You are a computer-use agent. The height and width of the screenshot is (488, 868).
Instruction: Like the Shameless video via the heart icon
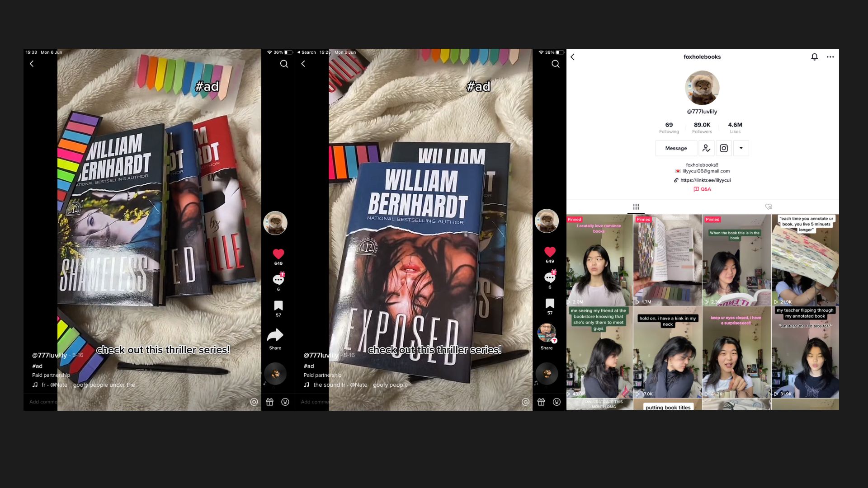(x=278, y=254)
